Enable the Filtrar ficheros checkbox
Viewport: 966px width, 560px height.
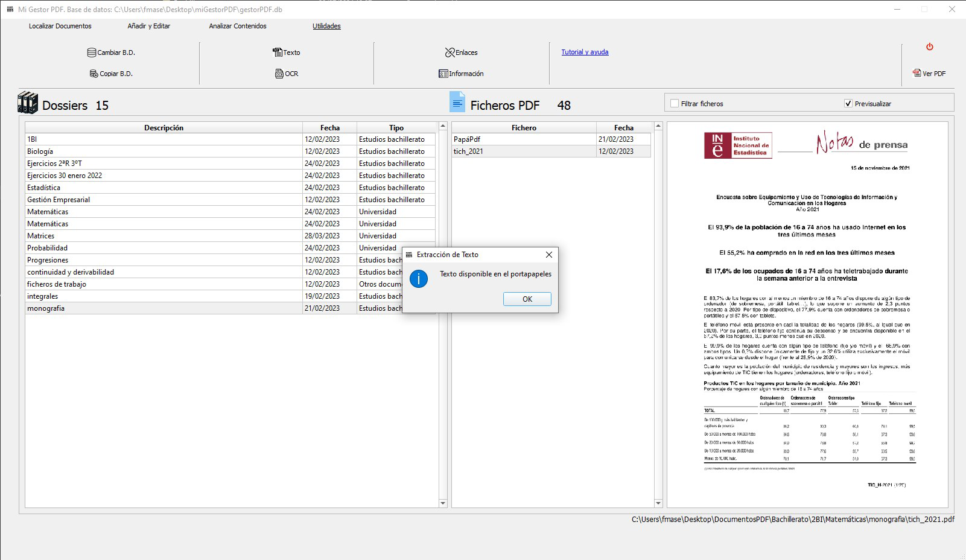click(x=675, y=103)
